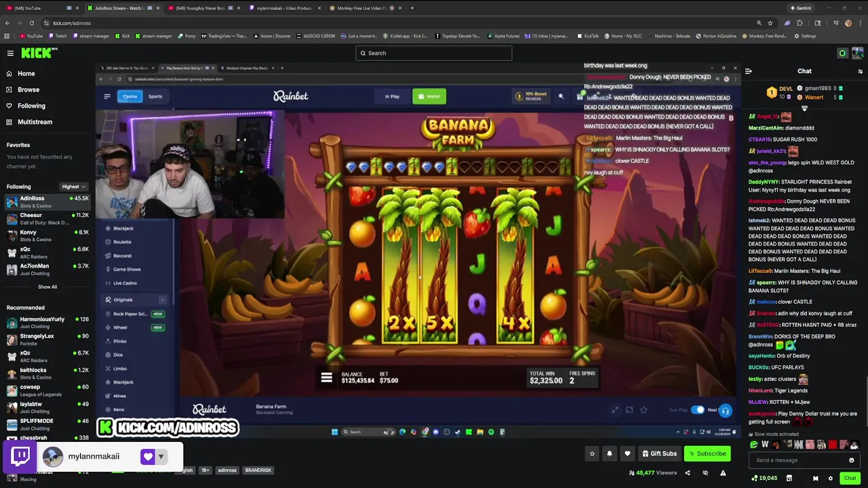Image resolution: width=868 pixels, height=488 pixels.
Task: Toggle Fun Play / Real switch in Rainbet
Action: click(x=698, y=410)
